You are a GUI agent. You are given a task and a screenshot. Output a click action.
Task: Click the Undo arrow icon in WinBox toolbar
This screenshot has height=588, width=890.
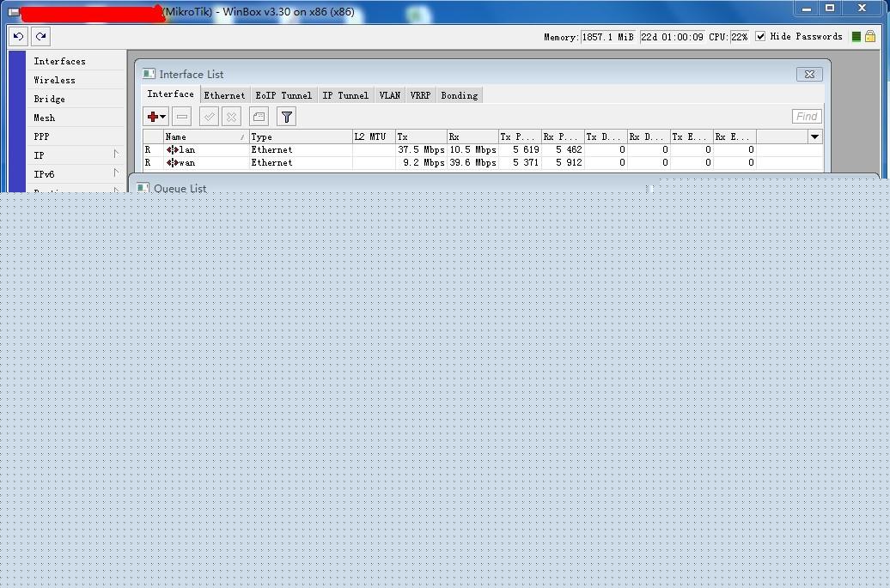(18, 36)
